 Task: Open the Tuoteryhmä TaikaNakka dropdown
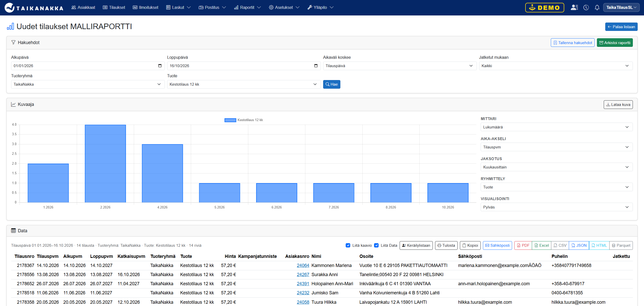pos(88,84)
